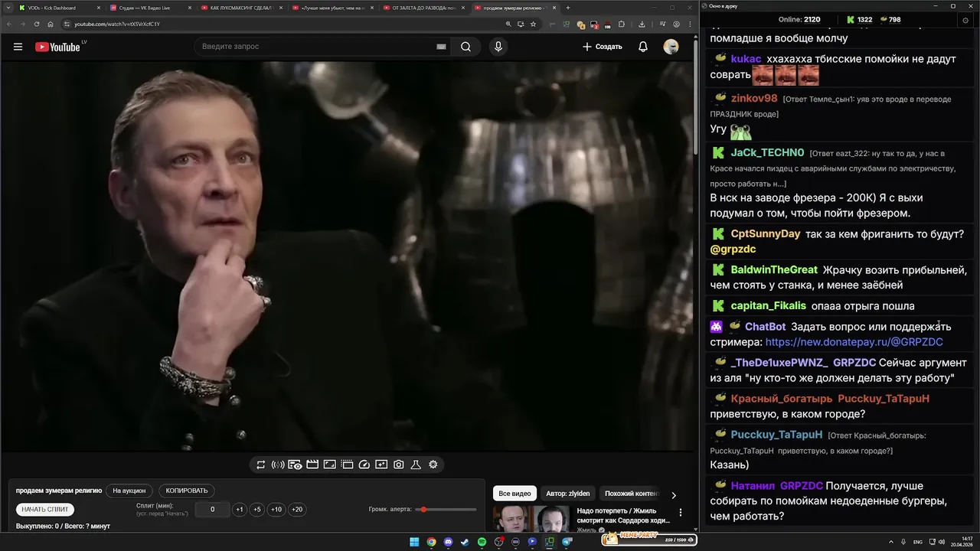Image resolution: width=980 pixels, height=551 pixels.
Task: Reload the browser page
Action: click(x=37, y=24)
